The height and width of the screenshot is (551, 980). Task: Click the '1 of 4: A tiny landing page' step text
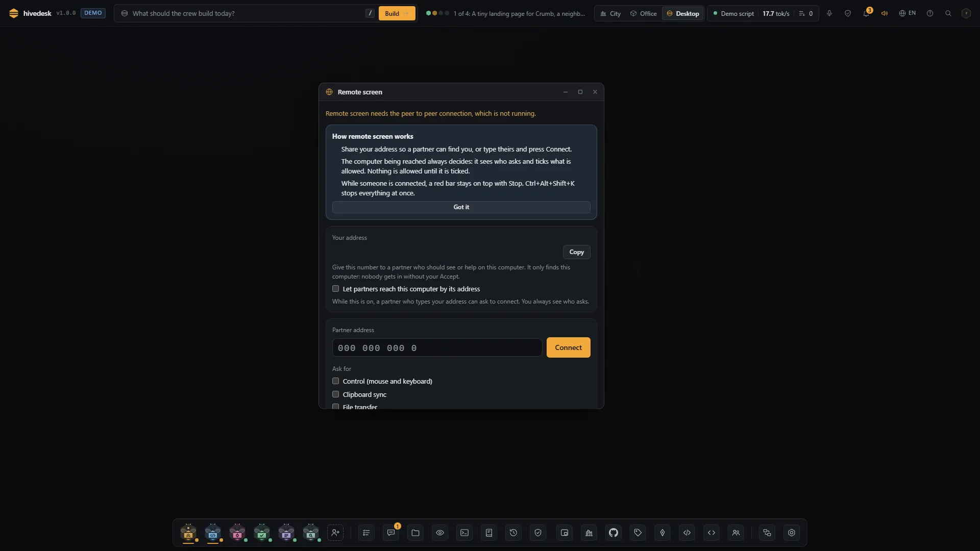(x=520, y=13)
